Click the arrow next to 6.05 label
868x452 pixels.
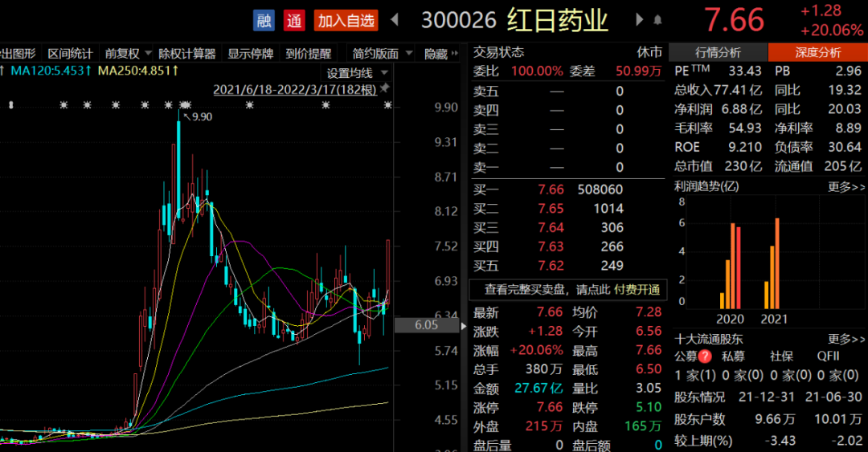[x=464, y=326]
